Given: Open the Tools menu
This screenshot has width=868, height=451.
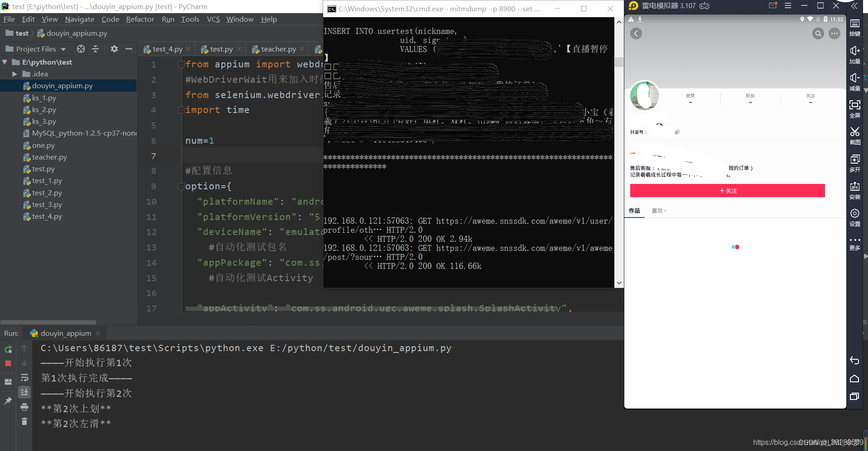Looking at the screenshot, I should click(x=190, y=19).
